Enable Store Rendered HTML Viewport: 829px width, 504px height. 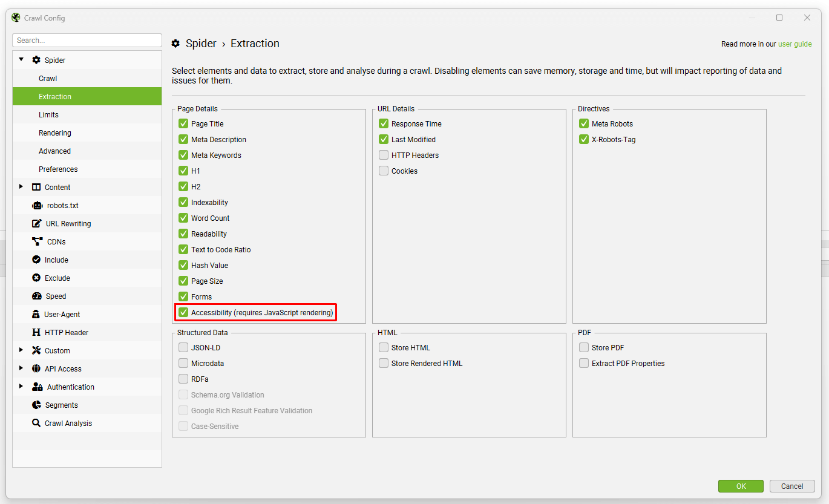point(383,363)
